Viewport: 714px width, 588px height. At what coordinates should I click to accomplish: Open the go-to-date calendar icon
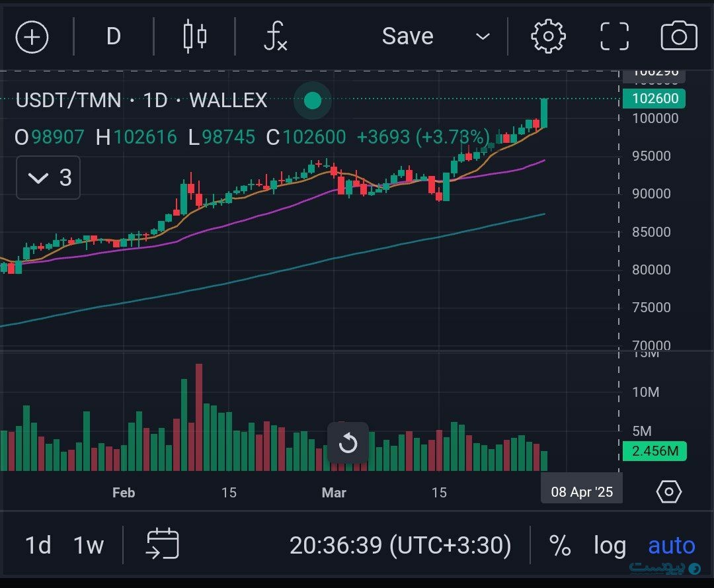point(163,544)
